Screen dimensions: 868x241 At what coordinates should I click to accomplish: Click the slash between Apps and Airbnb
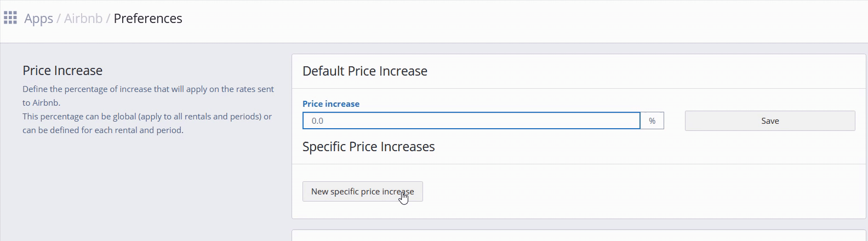pyautogui.click(x=59, y=19)
